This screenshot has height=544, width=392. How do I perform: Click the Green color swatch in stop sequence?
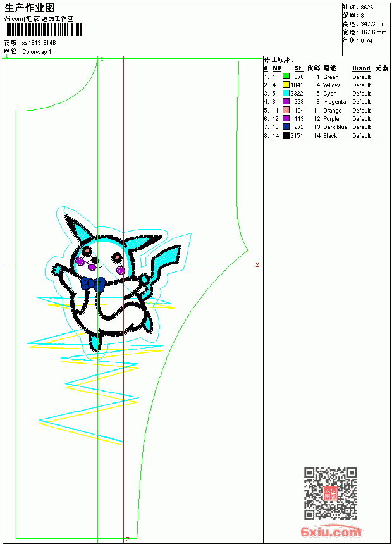click(286, 77)
